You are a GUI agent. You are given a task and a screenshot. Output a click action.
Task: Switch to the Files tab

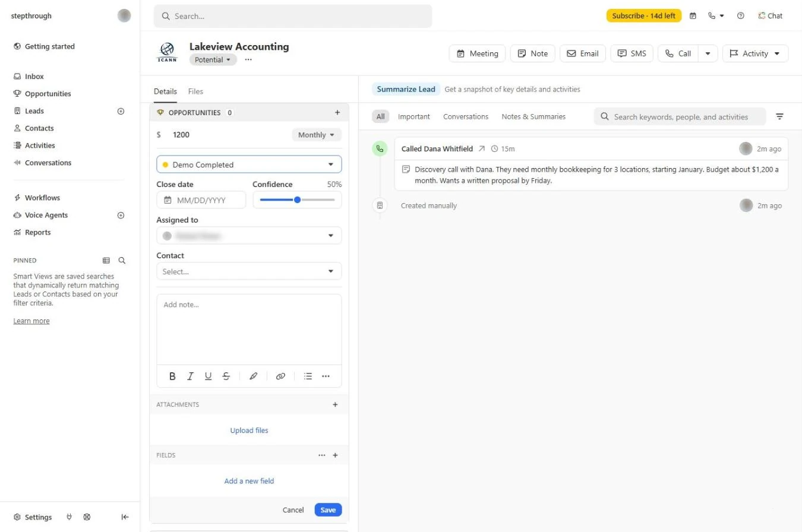[x=195, y=91]
